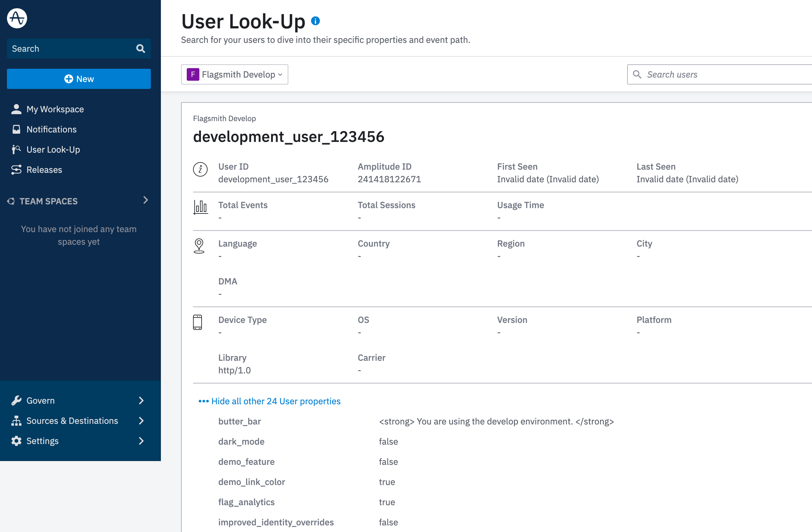This screenshot has height=532, width=812.
Task: Open the Flagsmith Develop environment dropdown
Action: [x=234, y=74]
